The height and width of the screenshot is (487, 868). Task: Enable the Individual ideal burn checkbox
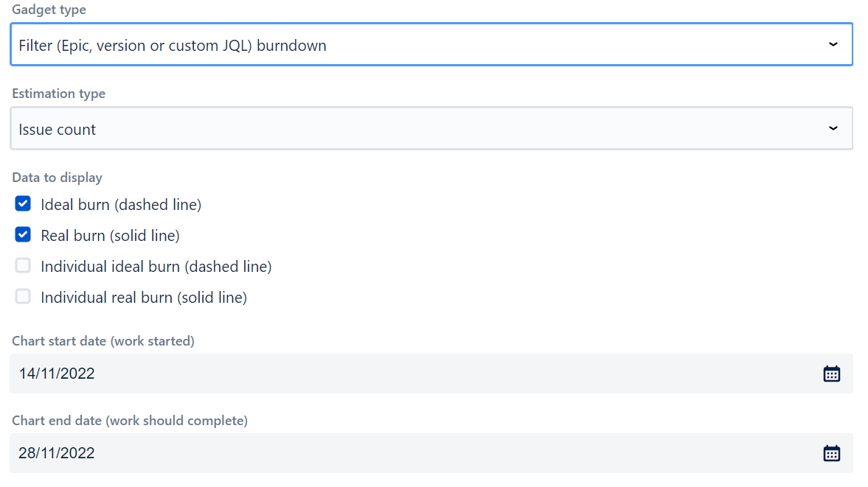(23, 266)
